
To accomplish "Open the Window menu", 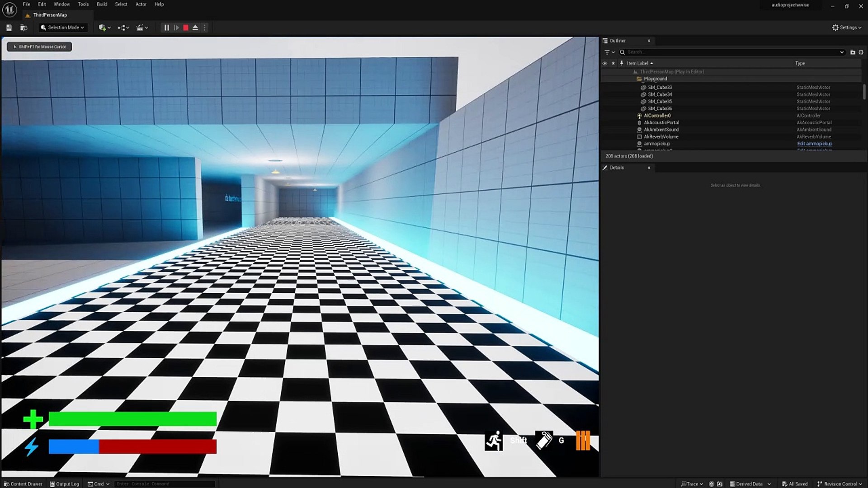I will click(62, 4).
